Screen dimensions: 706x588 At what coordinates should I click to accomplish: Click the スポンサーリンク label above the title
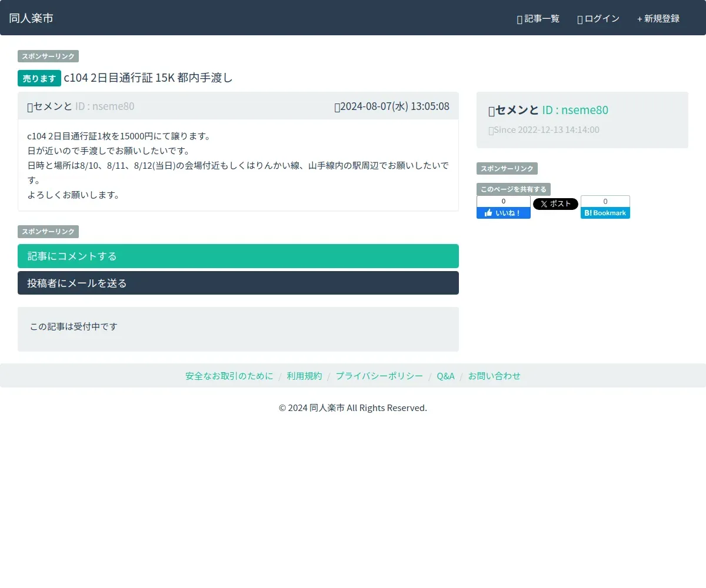[x=48, y=56]
